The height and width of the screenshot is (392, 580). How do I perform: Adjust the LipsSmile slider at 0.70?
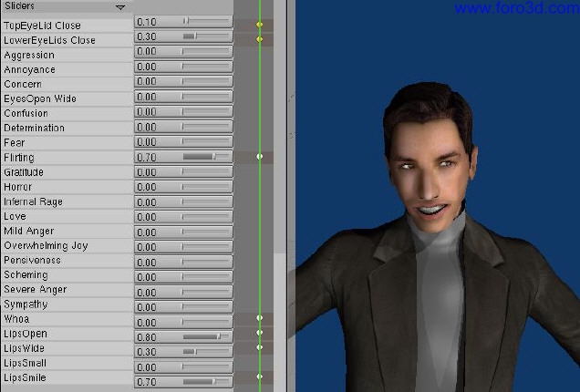tap(183, 382)
